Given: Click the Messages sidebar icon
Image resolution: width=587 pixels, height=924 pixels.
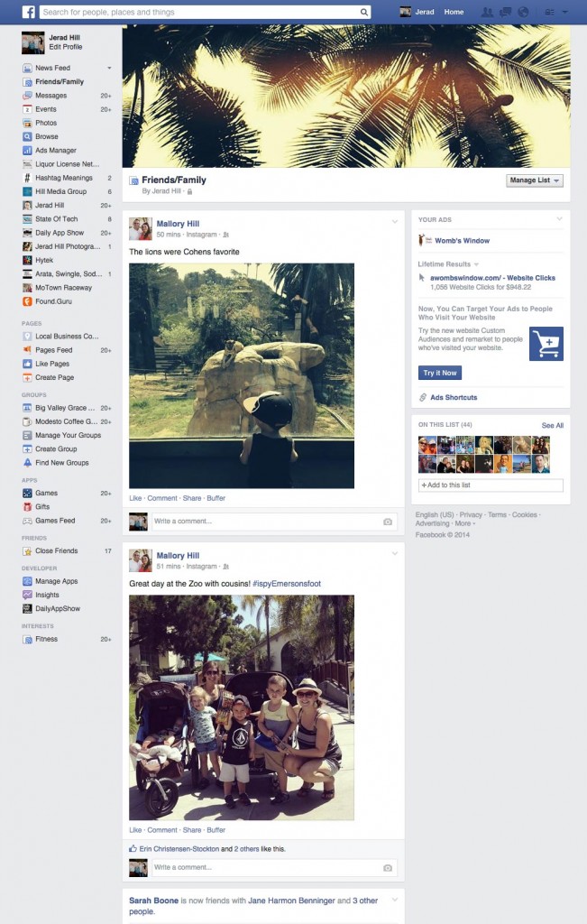Looking at the screenshot, I should point(27,96).
